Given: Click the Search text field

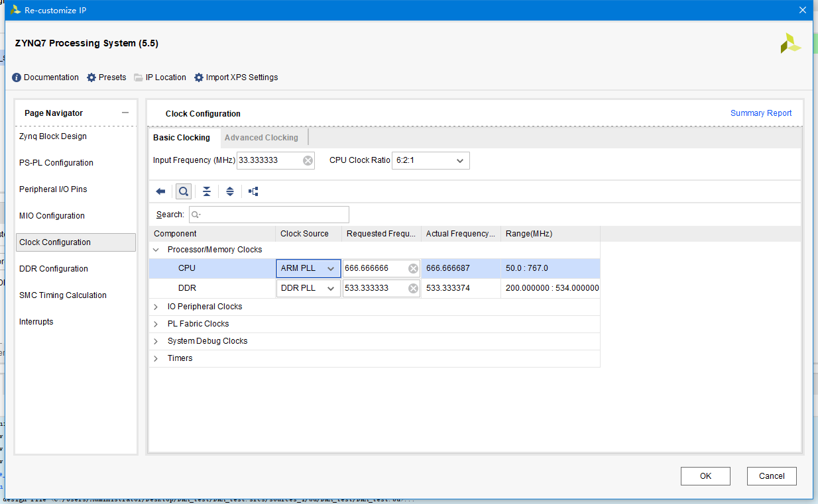Looking at the screenshot, I should point(268,215).
